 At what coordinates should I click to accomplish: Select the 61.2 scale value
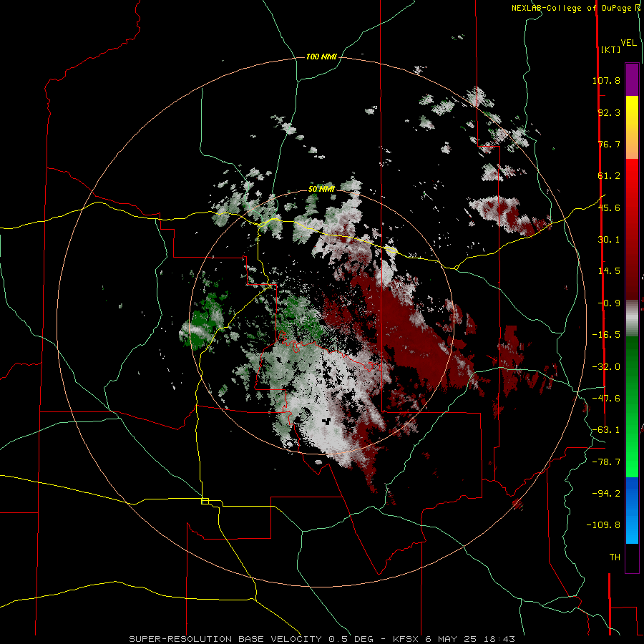pos(609,176)
